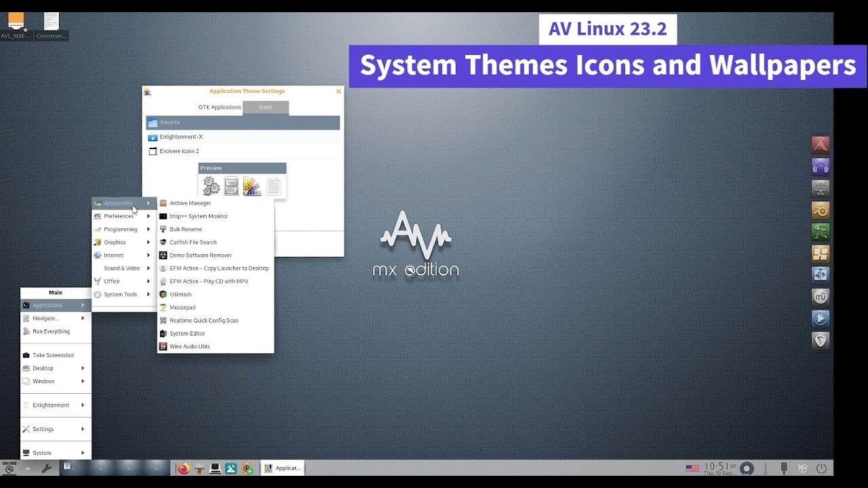The width and height of the screenshot is (868, 488).
Task: Open the Windows submenu in Main
Action: [x=56, y=382]
